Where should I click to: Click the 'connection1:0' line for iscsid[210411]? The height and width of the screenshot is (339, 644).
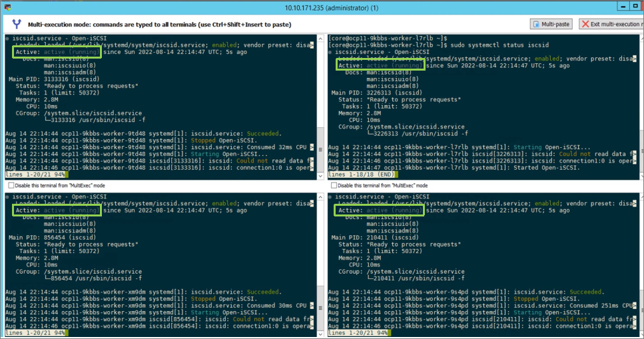pos(483,326)
